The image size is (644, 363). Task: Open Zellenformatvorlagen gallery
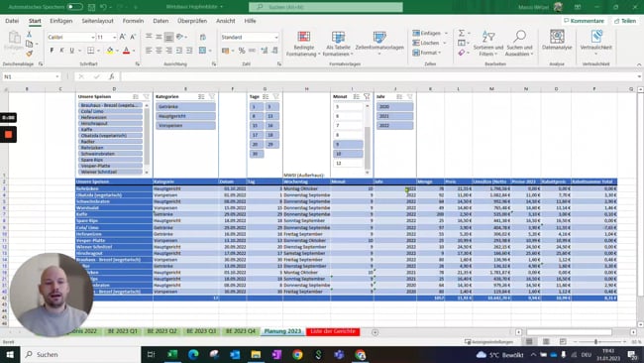pyautogui.click(x=379, y=44)
